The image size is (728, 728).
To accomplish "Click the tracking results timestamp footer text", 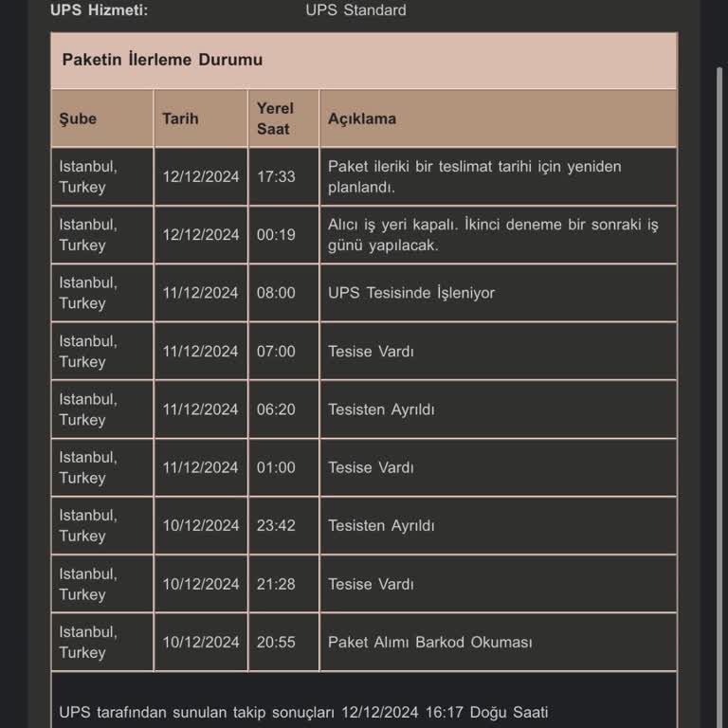I will (x=303, y=712).
